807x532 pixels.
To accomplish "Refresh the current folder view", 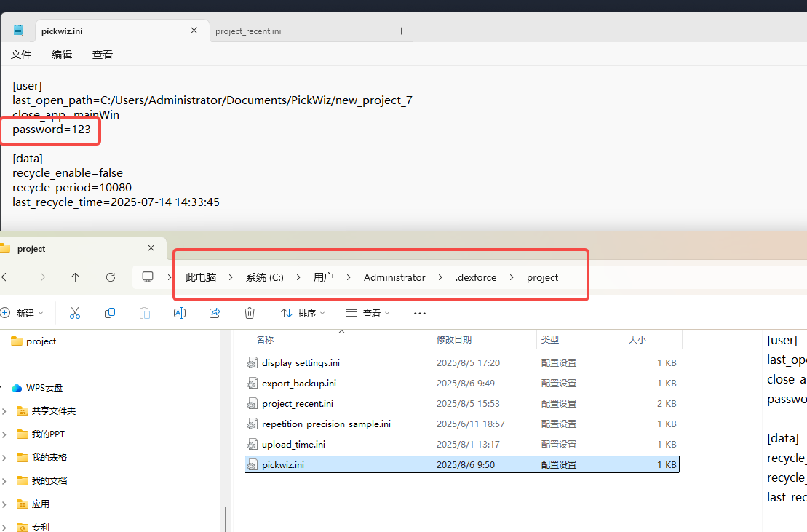I will click(111, 277).
